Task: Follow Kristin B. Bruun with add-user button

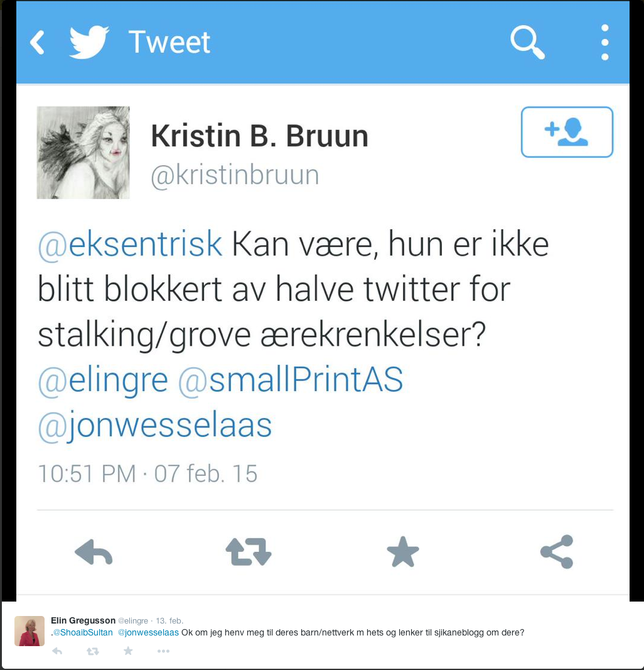Action: coord(567,132)
